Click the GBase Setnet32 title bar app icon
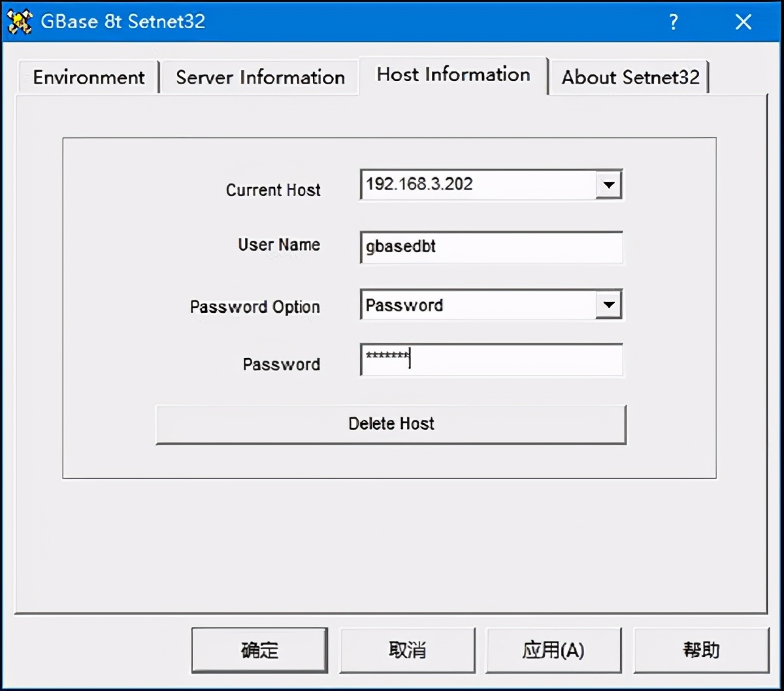 tap(20, 22)
